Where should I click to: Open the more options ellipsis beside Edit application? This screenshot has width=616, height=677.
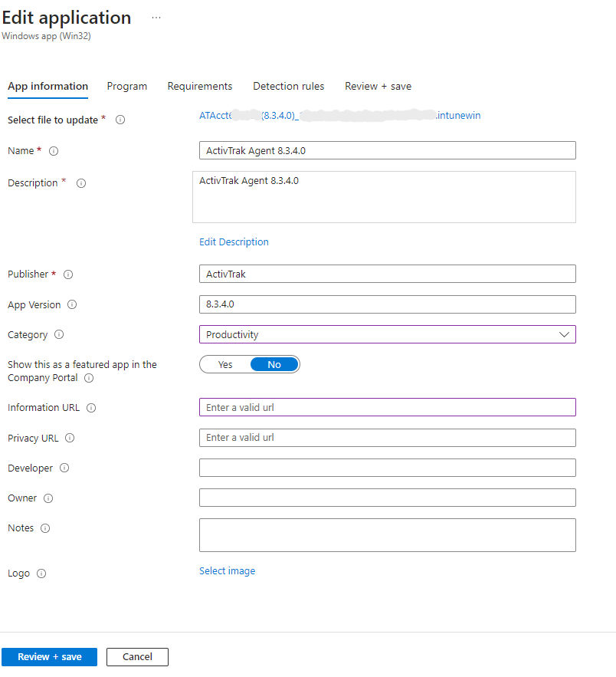pos(156,18)
